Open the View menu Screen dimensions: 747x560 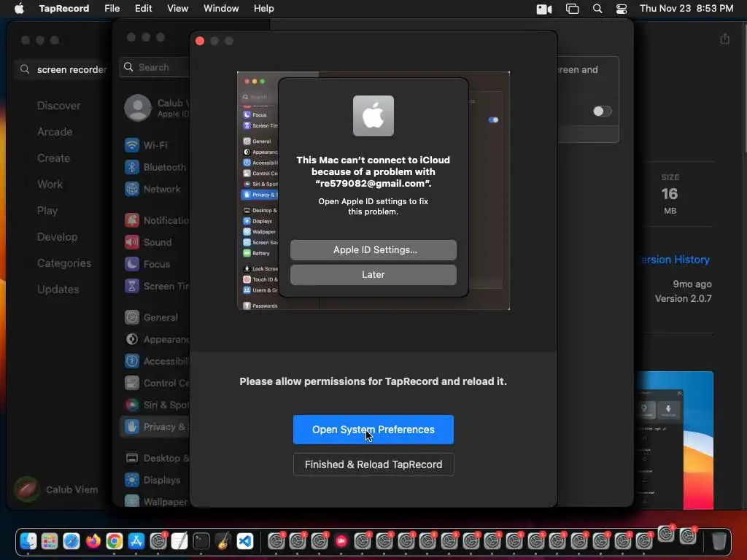[177, 9]
